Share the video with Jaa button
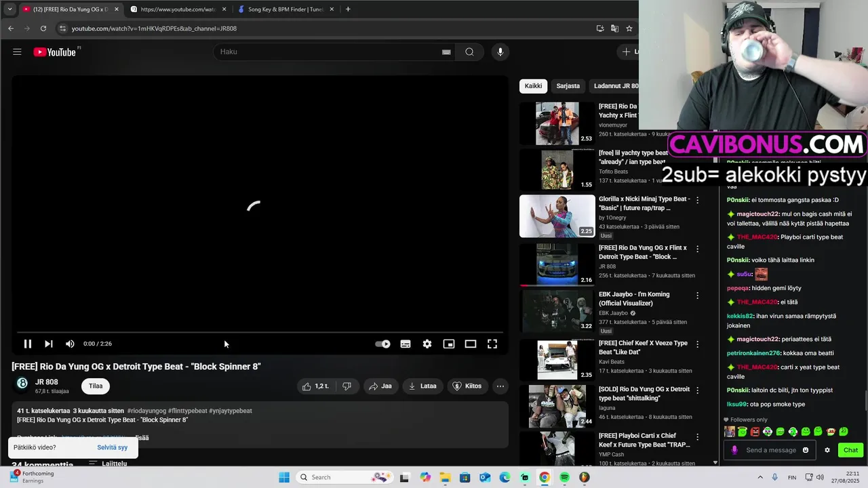Screen dimensions: 868x488 pos(380,386)
